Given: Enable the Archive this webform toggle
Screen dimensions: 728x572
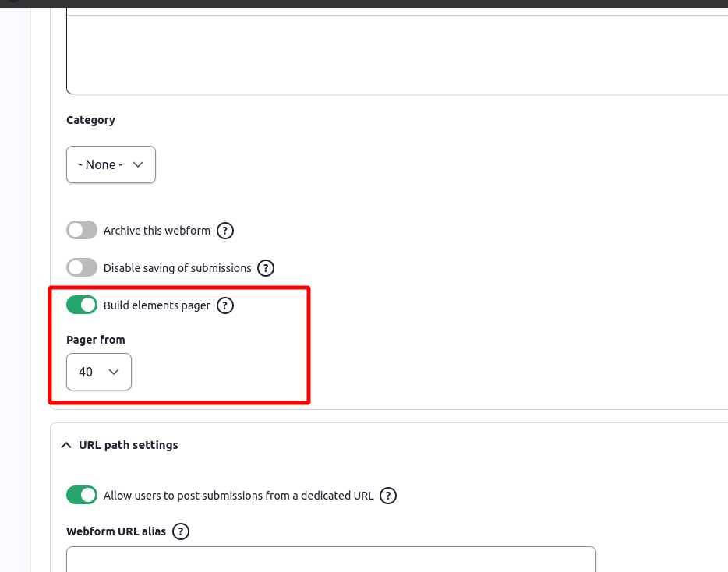Looking at the screenshot, I should click(81, 230).
